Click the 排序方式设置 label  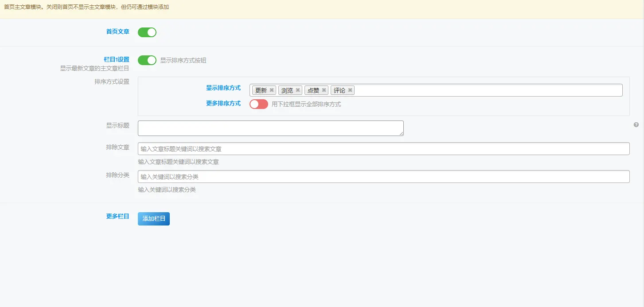coord(112,82)
